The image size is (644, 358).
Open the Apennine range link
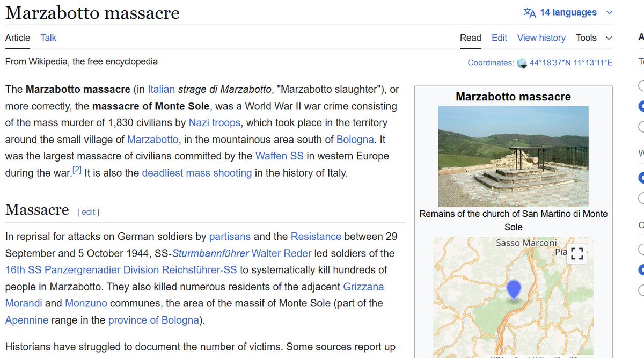click(x=27, y=320)
